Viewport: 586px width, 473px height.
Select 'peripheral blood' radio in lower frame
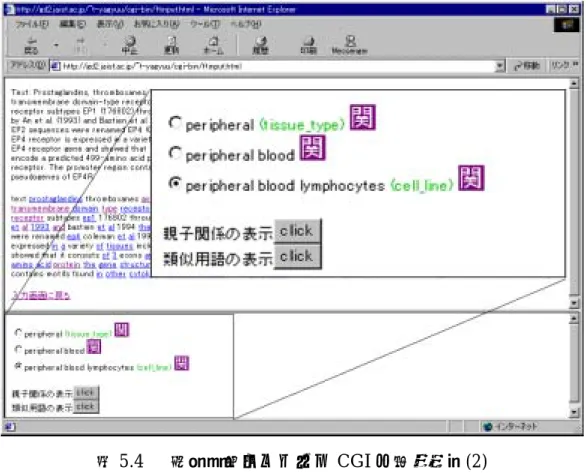(x=18, y=349)
